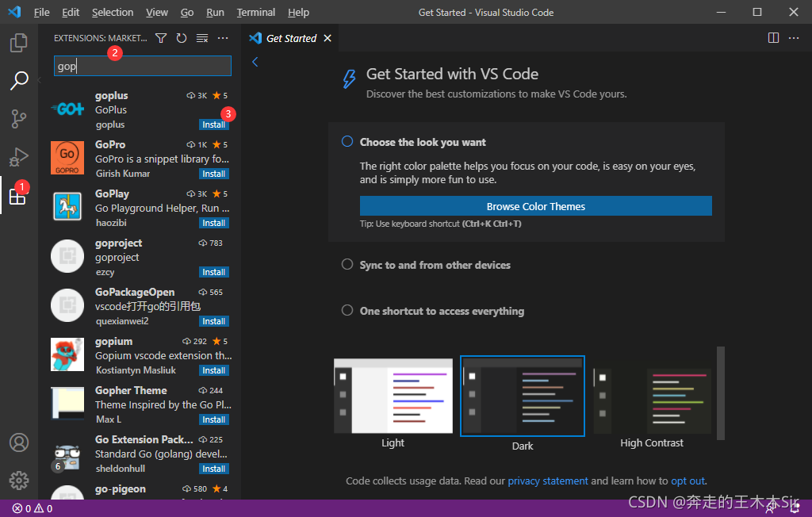Image resolution: width=812 pixels, height=517 pixels.
Task: Open the opt out link
Action: click(x=688, y=481)
